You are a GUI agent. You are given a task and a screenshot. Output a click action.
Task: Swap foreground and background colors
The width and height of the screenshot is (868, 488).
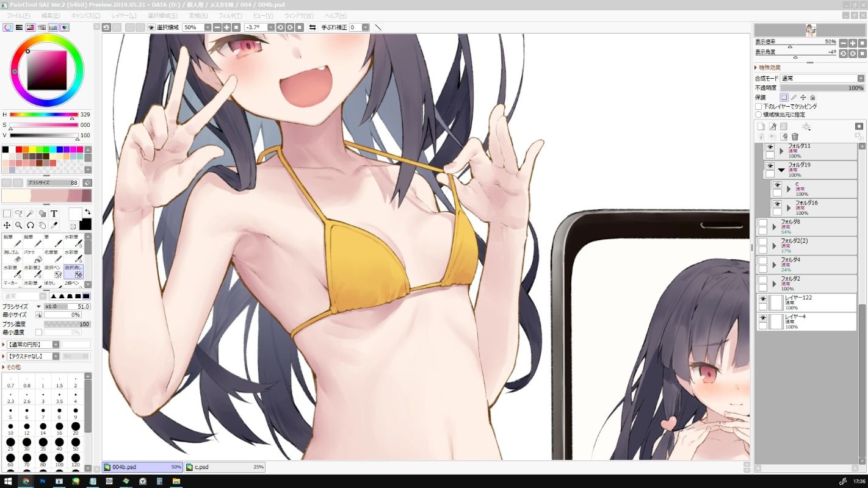coord(87,212)
